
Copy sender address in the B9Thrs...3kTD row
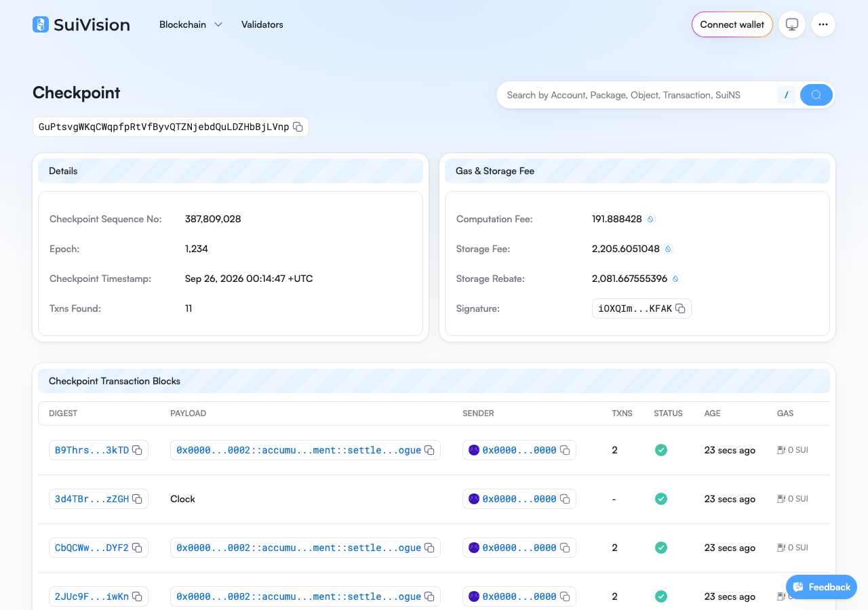(x=565, y=450)
